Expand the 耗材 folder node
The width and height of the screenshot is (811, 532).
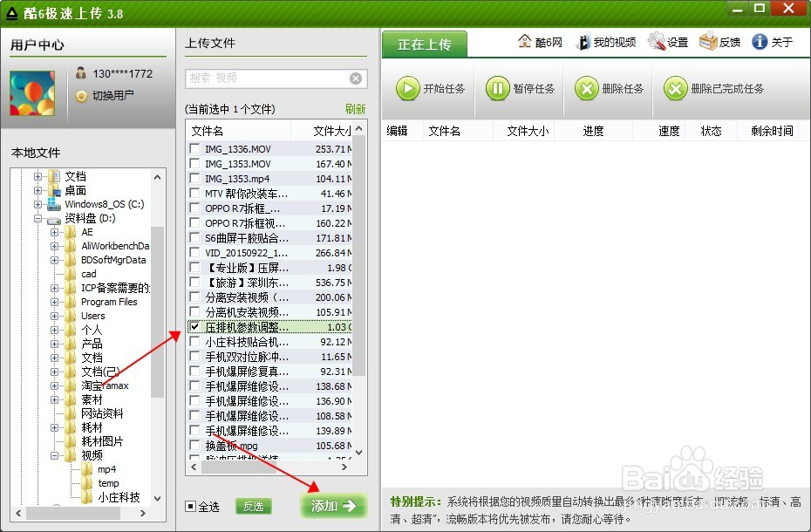pos(54,428)
